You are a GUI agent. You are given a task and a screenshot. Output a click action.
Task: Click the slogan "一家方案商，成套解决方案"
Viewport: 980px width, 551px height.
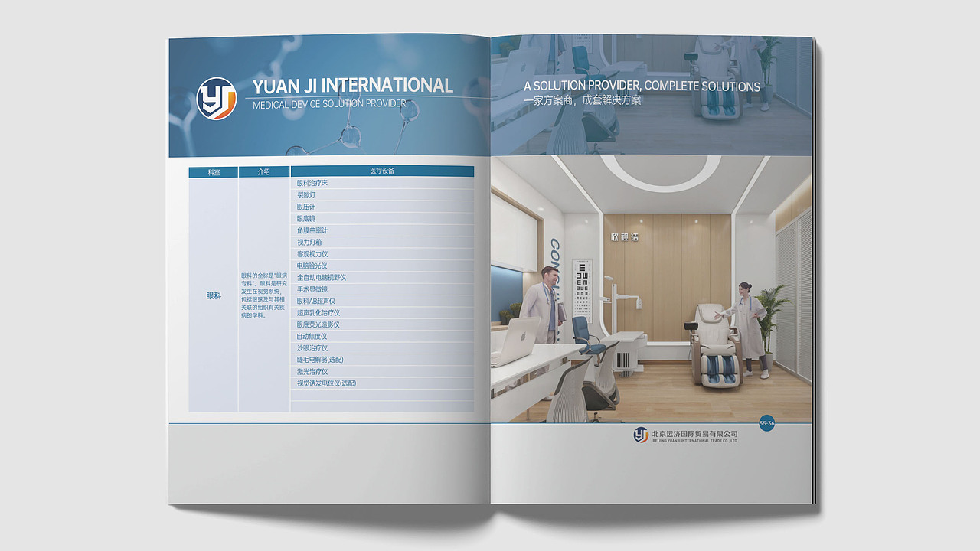[x=583, y=100]
